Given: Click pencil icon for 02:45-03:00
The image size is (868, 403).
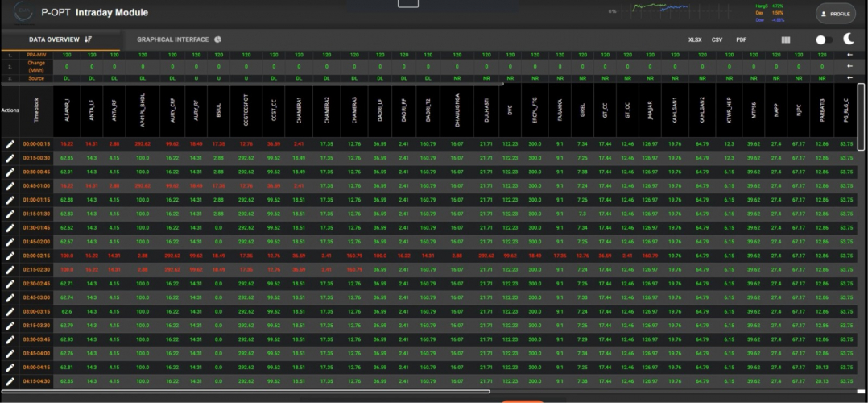Looking at the screenshot, I should click(10, 297).
